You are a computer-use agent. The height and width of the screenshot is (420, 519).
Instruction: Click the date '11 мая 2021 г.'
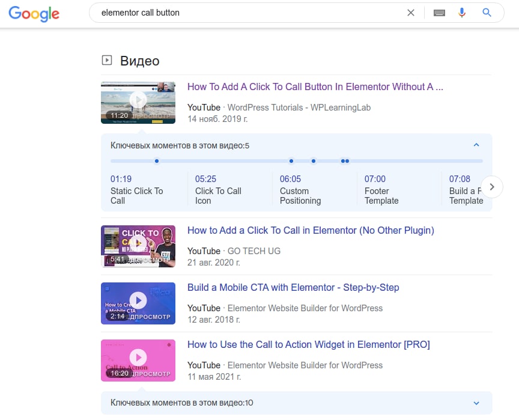(x=214, y=377)
